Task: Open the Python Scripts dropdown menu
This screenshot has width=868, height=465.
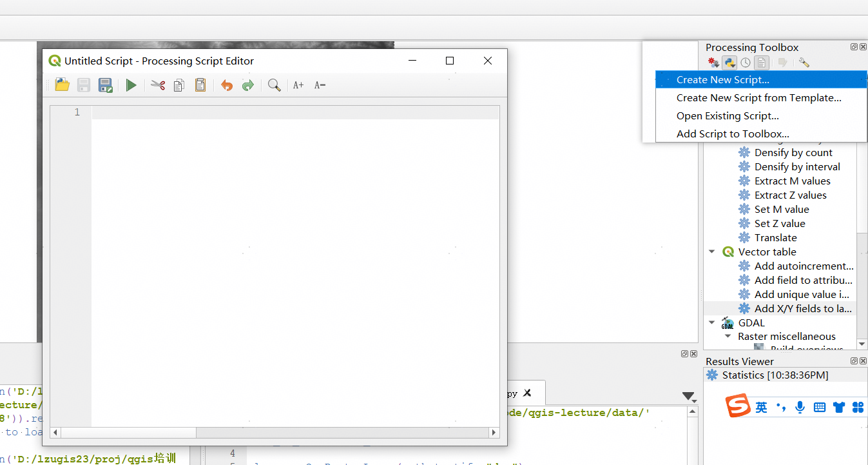Action: point(729,63)
